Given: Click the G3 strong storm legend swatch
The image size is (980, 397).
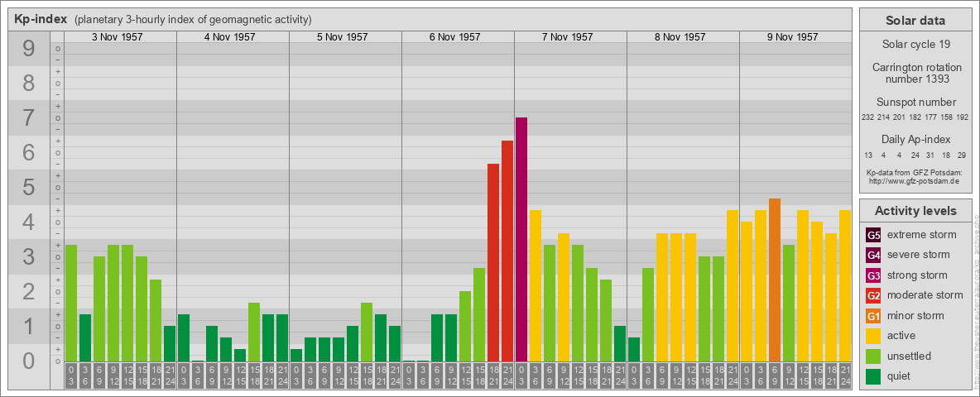Looking at the screenshot, I should [x=873, y=275].
